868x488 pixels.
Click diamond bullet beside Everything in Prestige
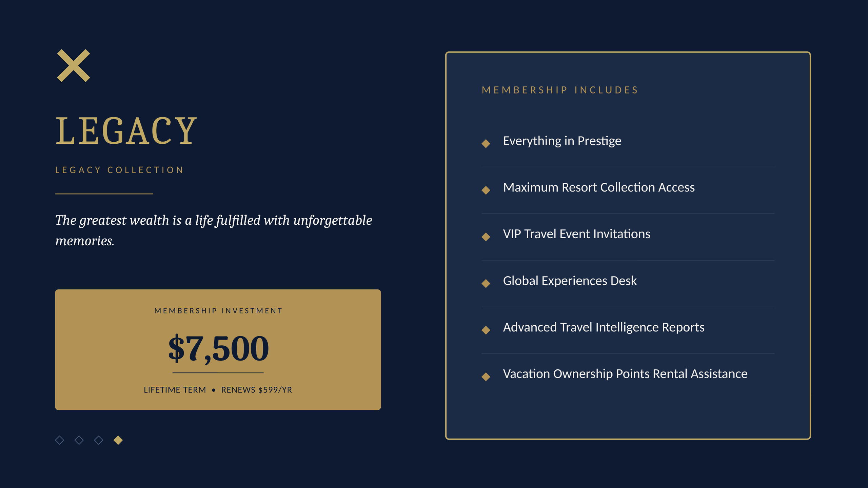[486, 143]
